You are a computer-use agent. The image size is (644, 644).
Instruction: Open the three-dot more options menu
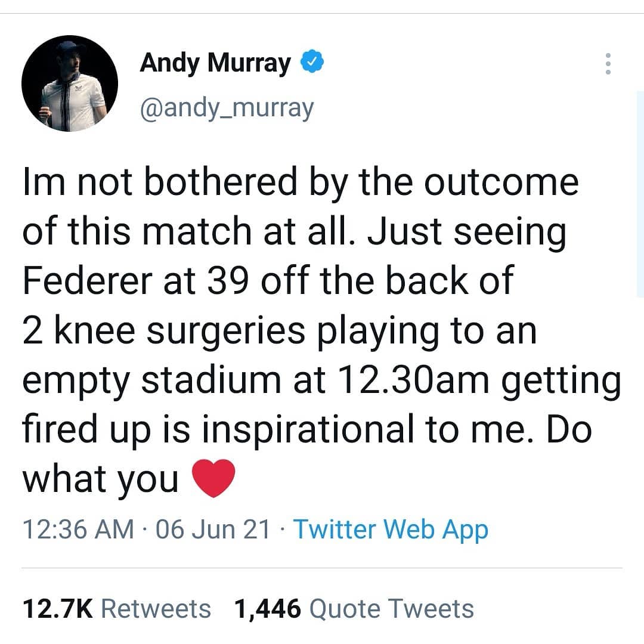click(608, 64)
